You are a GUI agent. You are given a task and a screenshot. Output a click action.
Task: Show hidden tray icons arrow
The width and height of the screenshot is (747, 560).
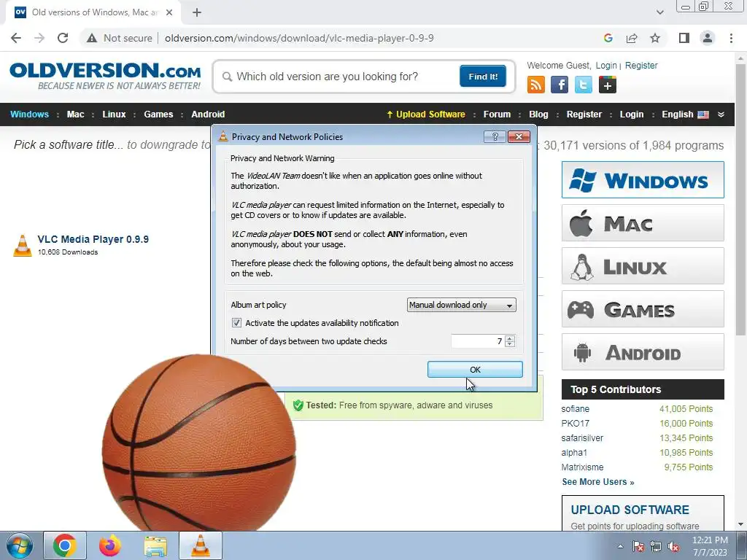coord(620,547)
